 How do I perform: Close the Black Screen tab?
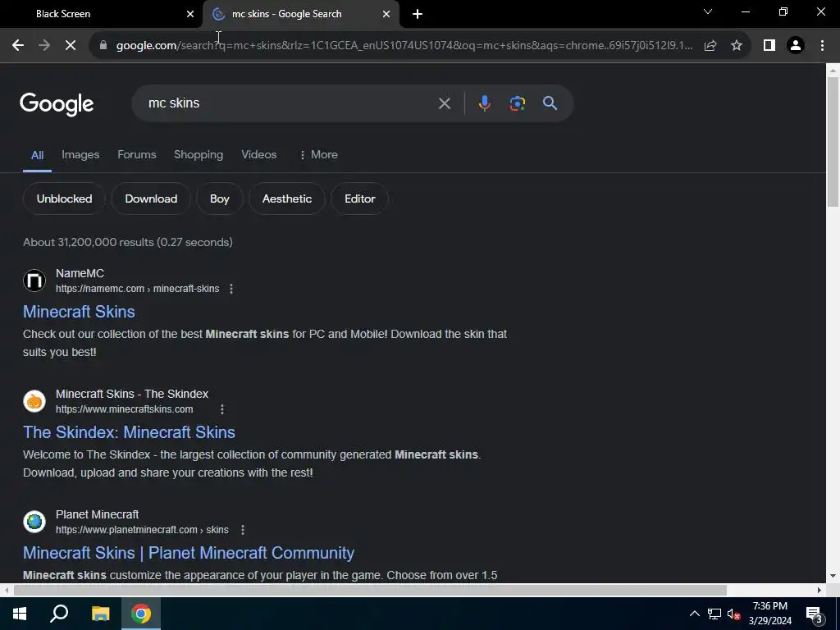coord(190,14)
